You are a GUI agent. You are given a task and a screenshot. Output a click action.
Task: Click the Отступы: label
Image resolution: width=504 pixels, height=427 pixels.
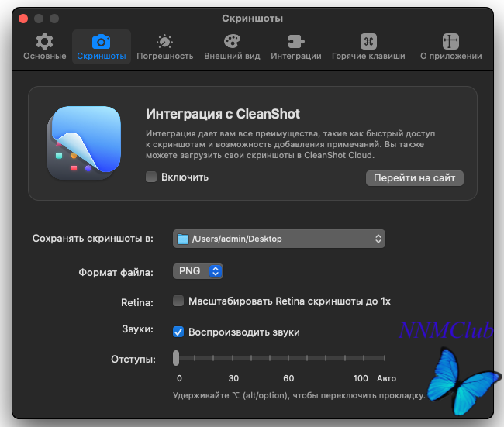(x=133, y=360)
